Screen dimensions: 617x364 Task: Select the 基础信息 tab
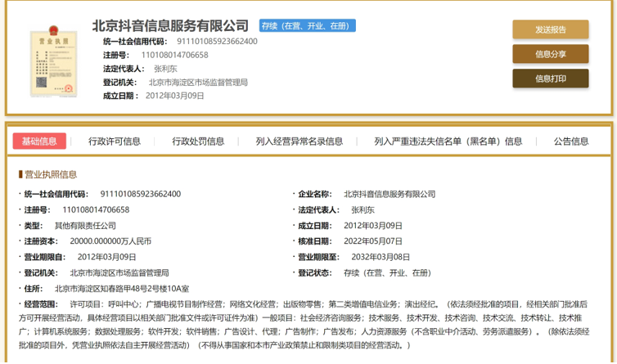click(x=39, y=142)
